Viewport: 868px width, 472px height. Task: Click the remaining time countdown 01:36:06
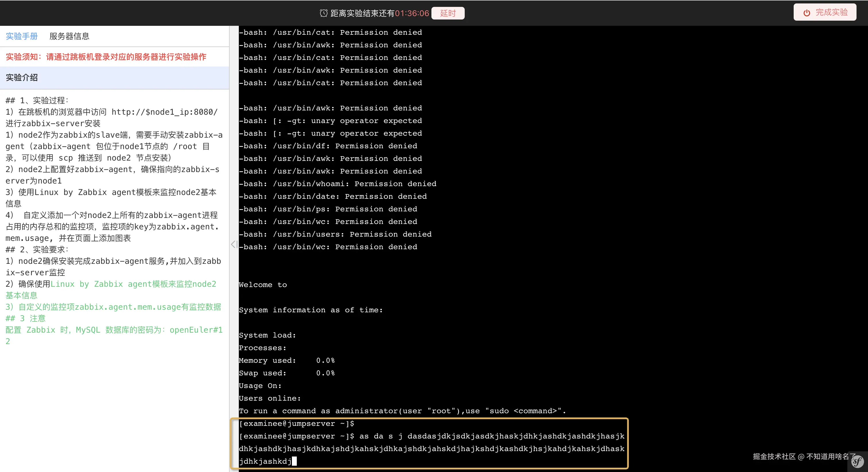(412, 13)
